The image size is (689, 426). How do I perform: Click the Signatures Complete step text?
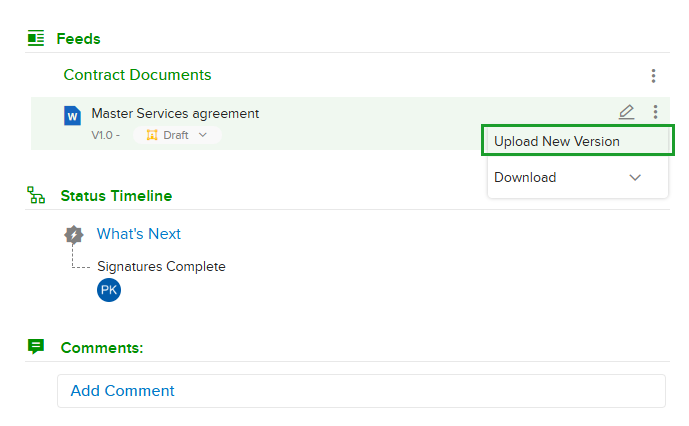click(x=161, y=266)
